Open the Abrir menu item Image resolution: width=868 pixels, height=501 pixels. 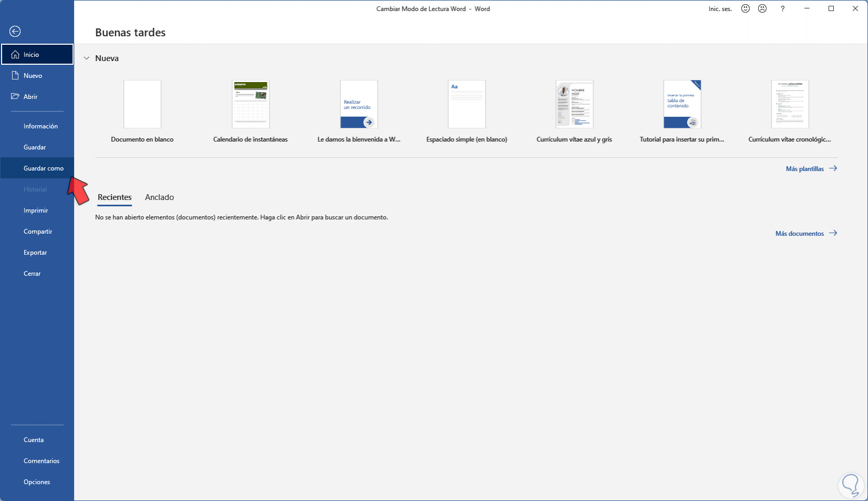[x=37, y=96]
